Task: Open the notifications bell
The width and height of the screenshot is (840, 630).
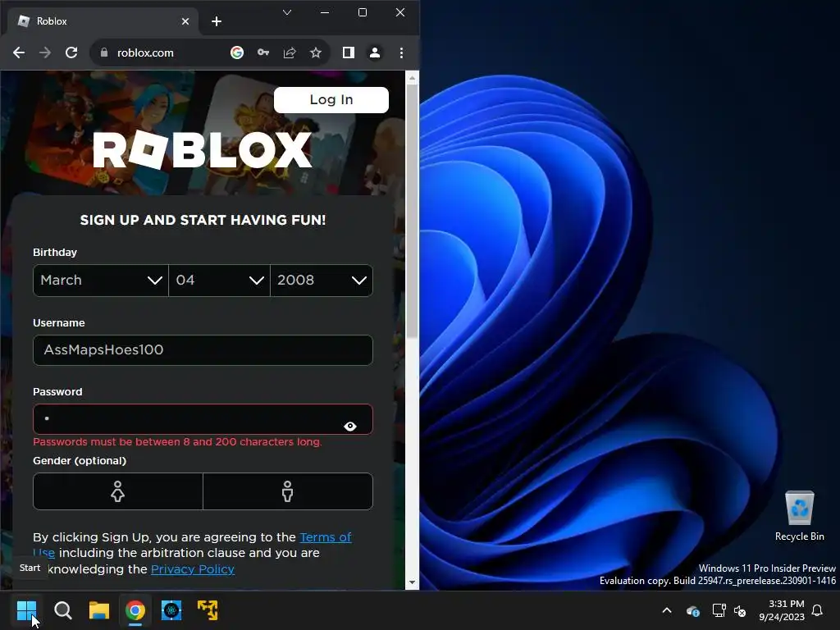Action: coord(818,610)
